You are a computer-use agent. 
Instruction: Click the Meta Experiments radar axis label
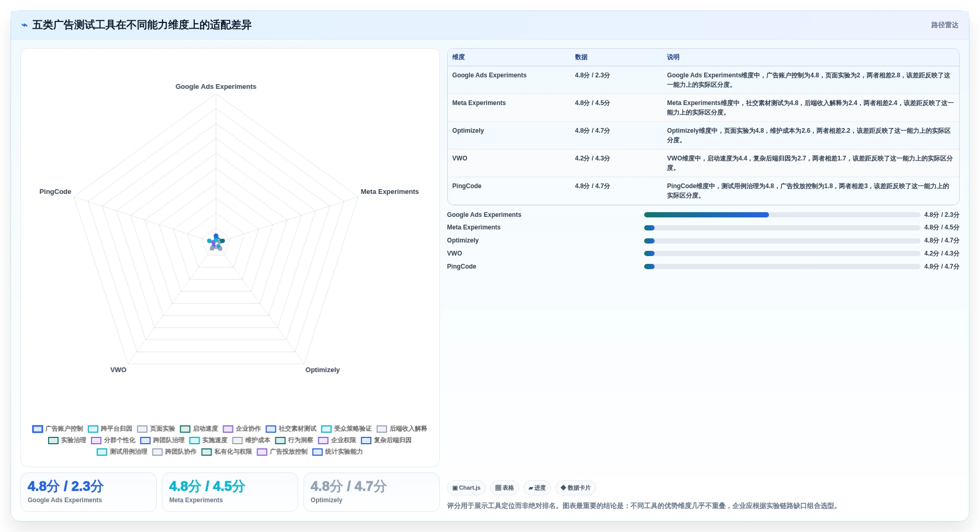390,192
